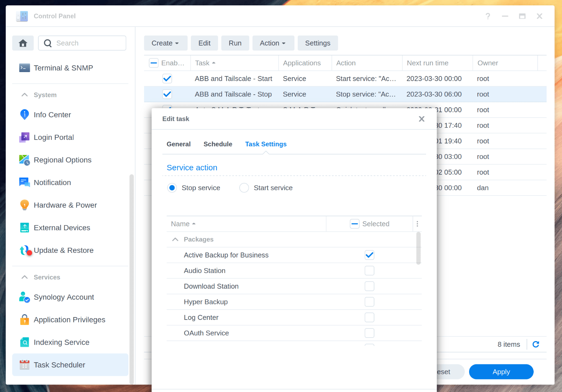Collapse the Packages group
The image size is (562, 392).
[175, 239]
